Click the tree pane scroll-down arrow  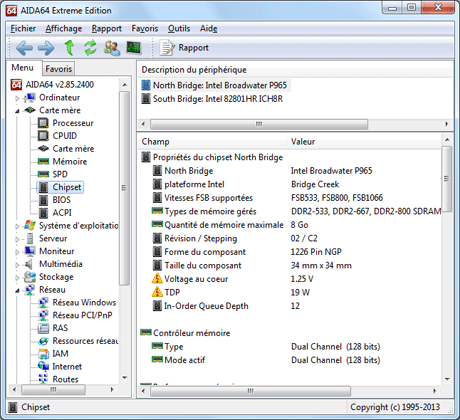coord(124,378)
